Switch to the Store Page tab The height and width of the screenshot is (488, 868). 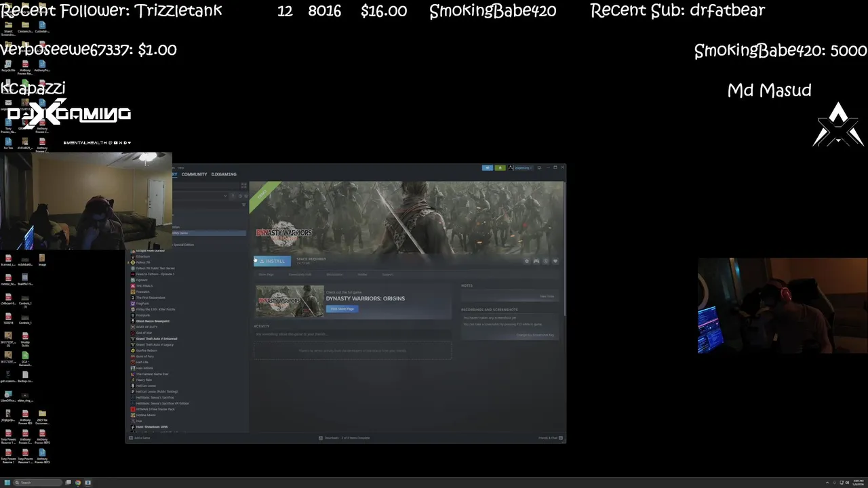(266, 274)
